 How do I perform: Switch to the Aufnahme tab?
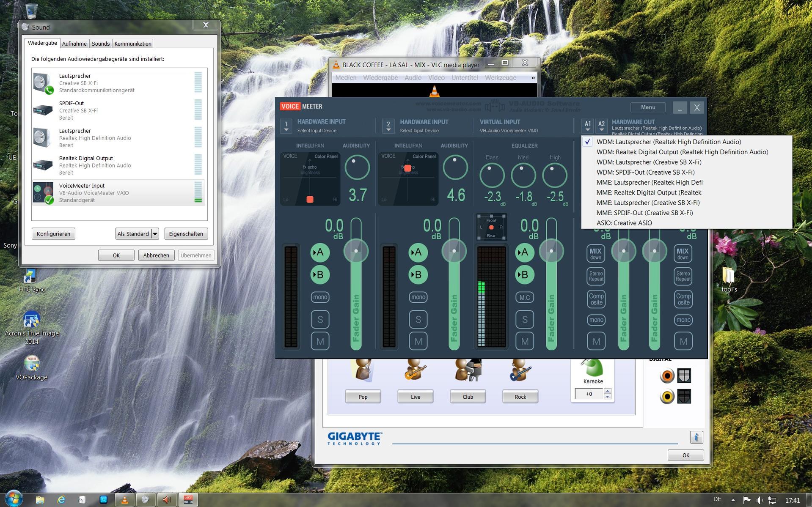(x=74, y=44)
